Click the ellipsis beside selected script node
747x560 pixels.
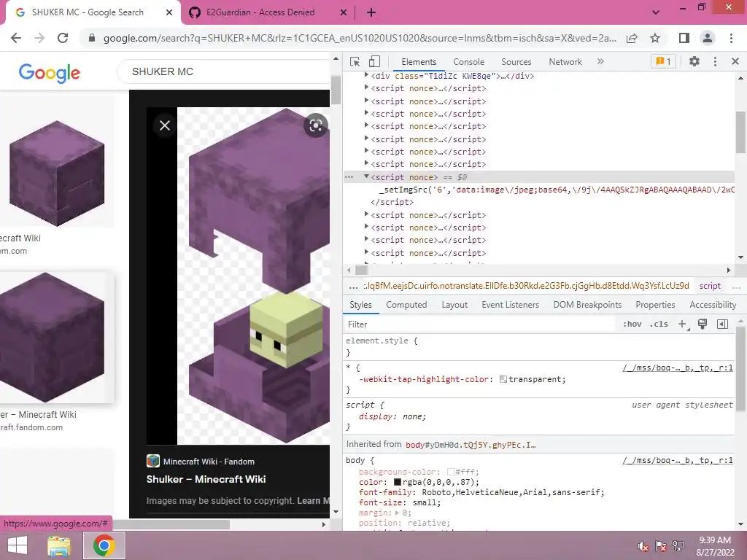[349, 177]
